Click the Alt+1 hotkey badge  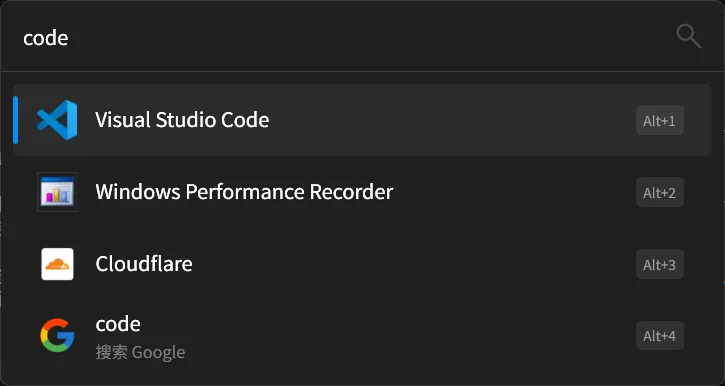(x=660, y=121)
